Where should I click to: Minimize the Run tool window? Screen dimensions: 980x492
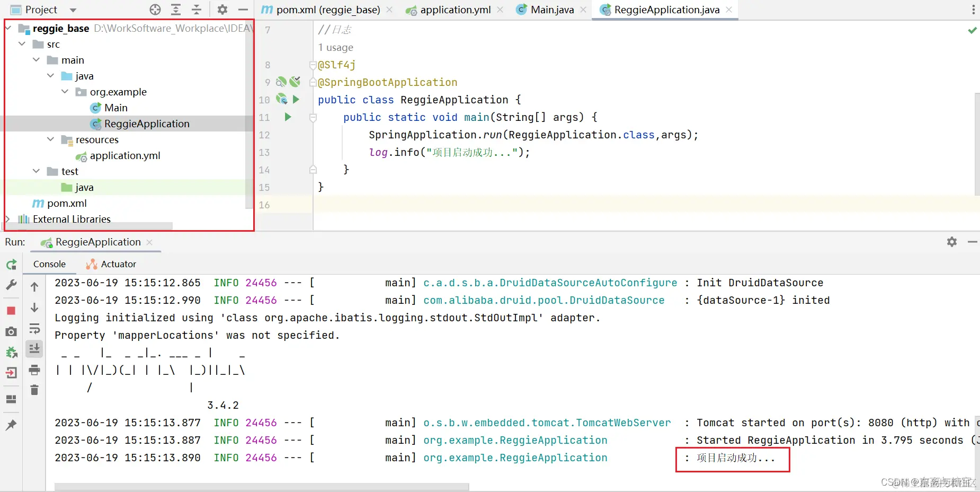pos(973,242)
